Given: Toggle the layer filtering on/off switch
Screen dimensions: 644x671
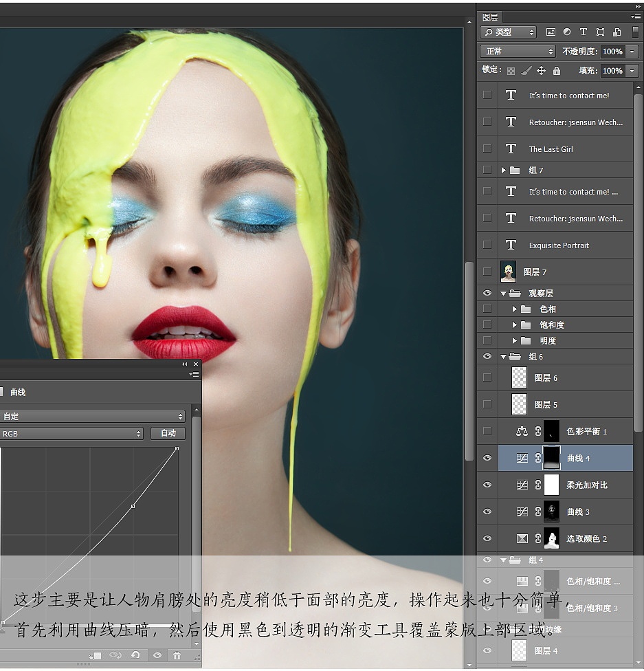Looking at the screenshot, I should click(x=636, y=32).
